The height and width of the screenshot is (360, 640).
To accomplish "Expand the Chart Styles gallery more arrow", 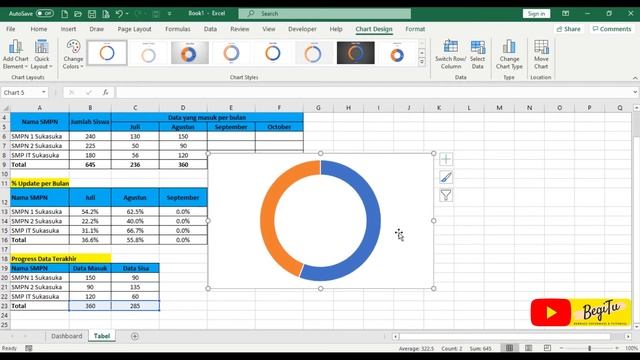I will click(422, 62).
